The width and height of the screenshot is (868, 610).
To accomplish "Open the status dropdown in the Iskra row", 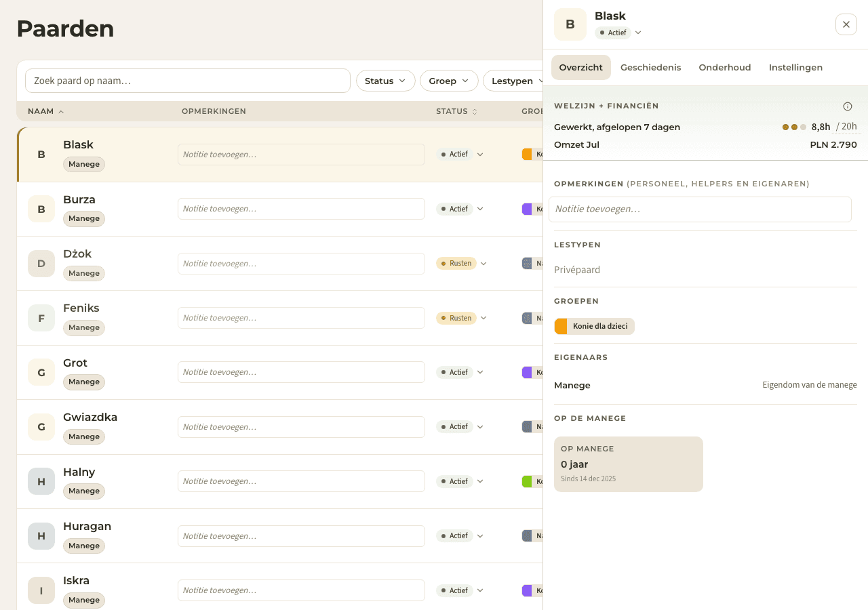I will click(x=460, y=590).
